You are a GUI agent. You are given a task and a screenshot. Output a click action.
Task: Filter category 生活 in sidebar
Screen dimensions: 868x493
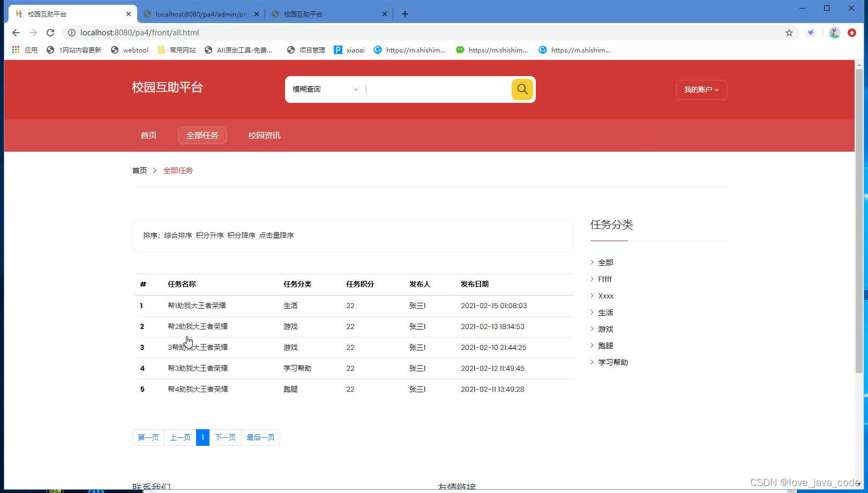click(x=605, y=312)
